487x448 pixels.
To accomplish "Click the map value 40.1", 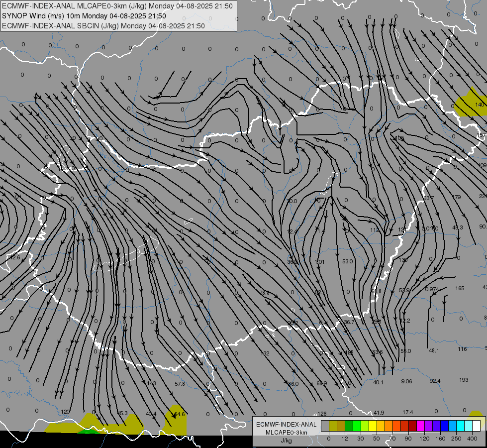I will click(378, 382).
